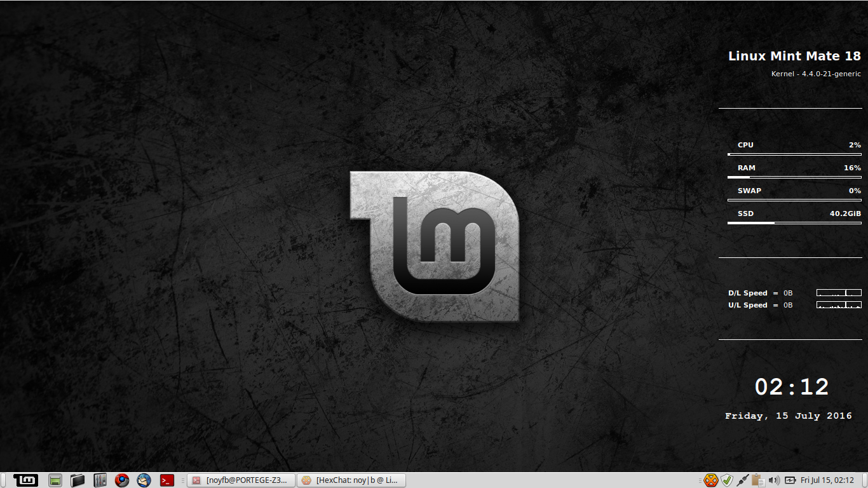Launch the red terminal icon
The height and width of the screenshot is (488, 868).
click(166, 480)
